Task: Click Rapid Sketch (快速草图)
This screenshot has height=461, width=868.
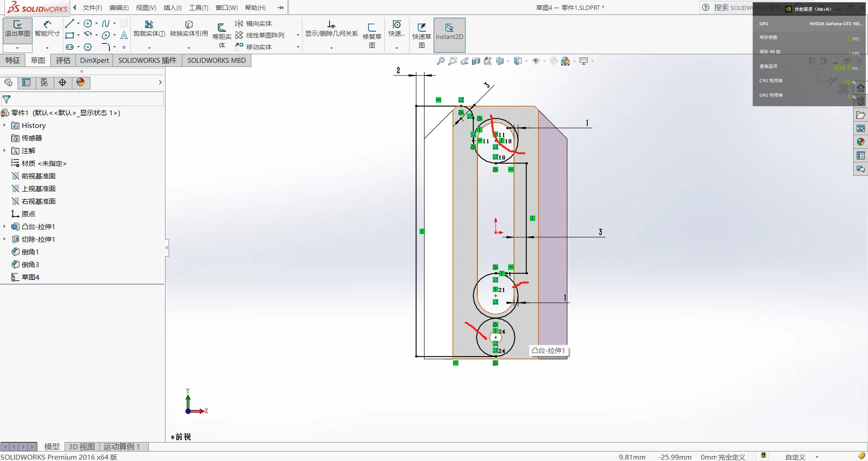Action: coord(422,35)
